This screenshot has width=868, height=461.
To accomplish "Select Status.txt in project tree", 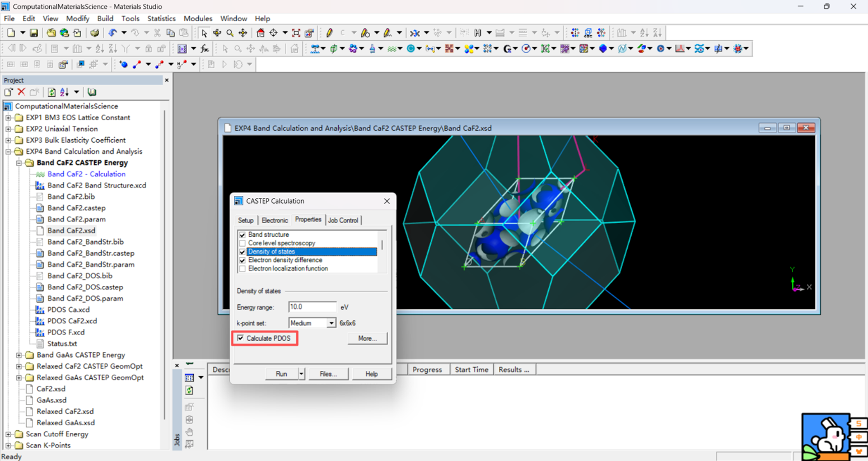I will (62, 344).
